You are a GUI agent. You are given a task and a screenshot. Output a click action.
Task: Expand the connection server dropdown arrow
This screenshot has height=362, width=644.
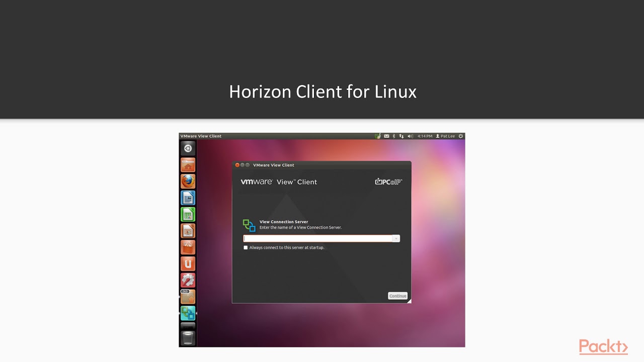pyautogui.click(x=396, y=238)
